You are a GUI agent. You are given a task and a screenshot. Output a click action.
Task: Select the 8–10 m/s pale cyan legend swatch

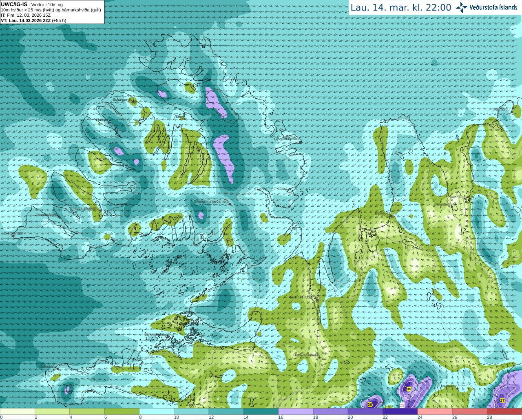[x=157, y=411]
